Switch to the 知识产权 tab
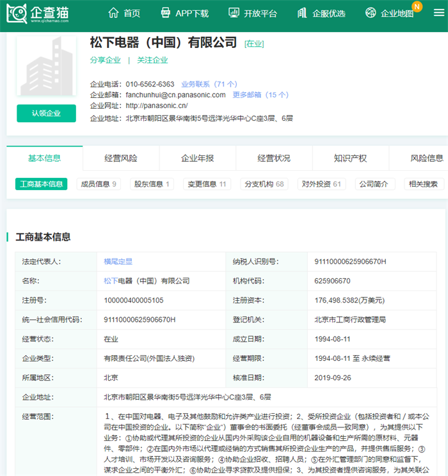This screenshot has height=476, width=448. (351, 158)
